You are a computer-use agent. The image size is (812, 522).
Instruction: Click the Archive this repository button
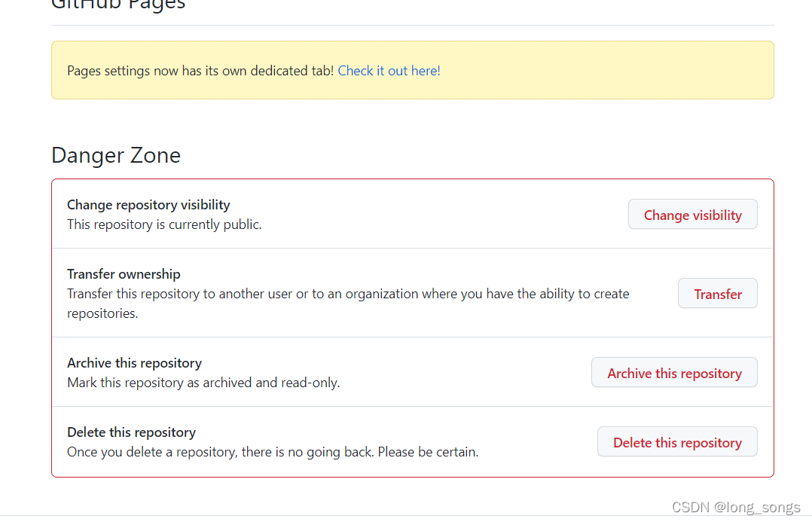(674, 373)
